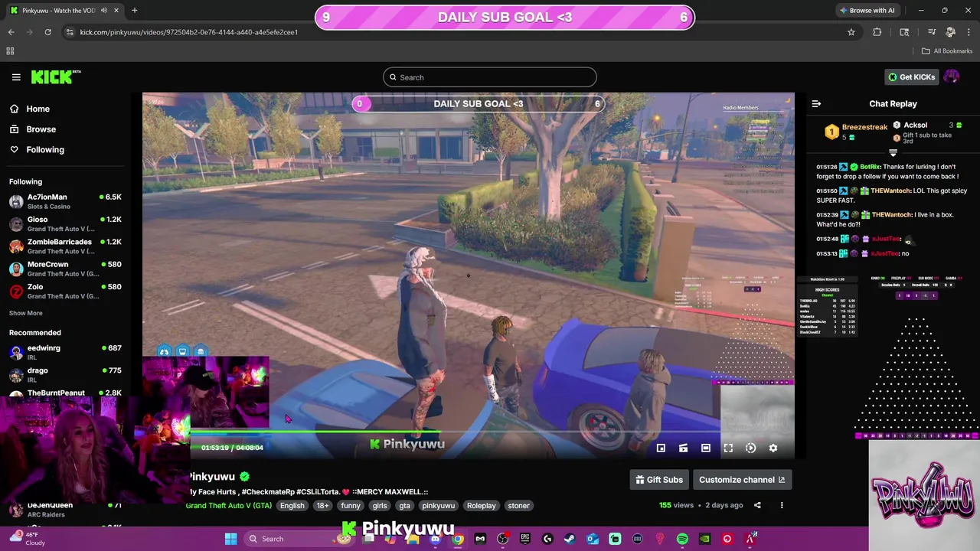Reload the current page
Screen dimensions: 980x551
47,32
